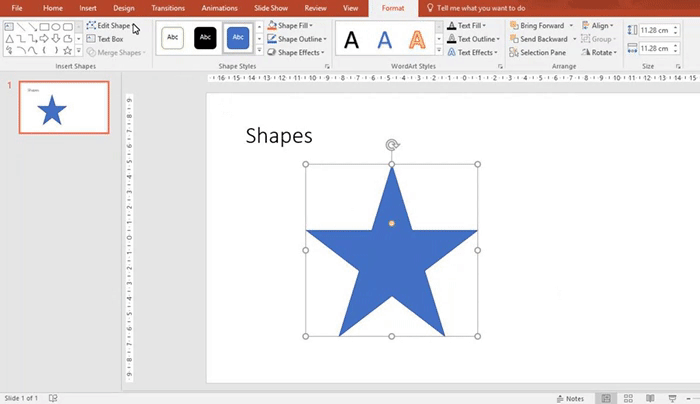700x404 pixels.
Task: Pick the arrow line shape
Action: click(x=32, y=27)
